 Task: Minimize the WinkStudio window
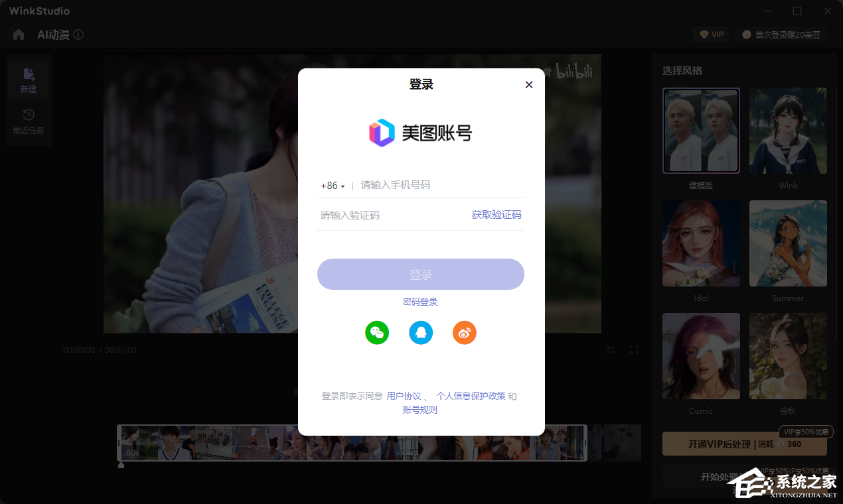767,11
